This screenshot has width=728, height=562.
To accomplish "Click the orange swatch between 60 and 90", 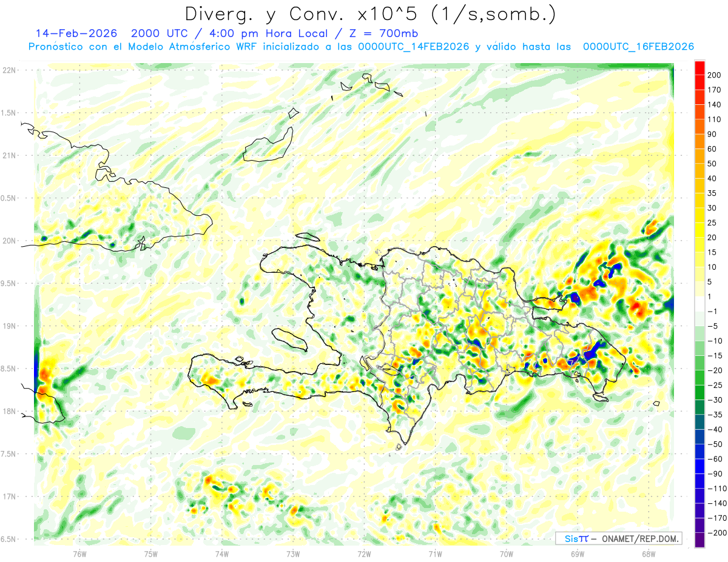I will 699,142.
